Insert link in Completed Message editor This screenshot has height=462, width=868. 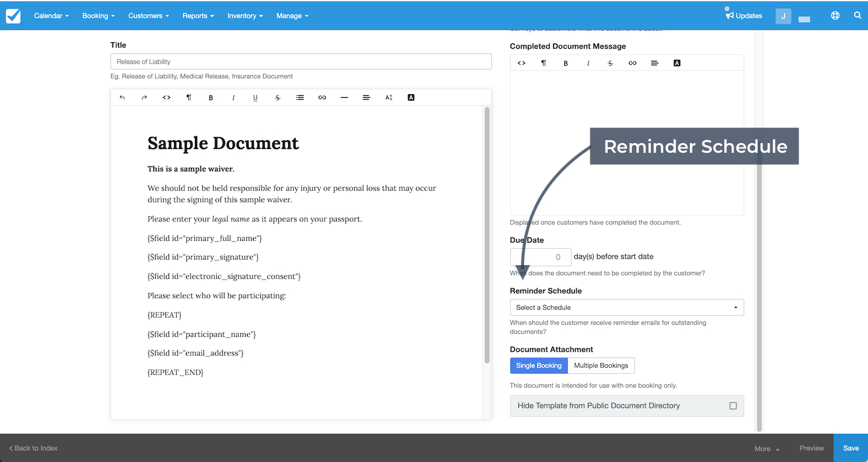click(x=633, y=63)
